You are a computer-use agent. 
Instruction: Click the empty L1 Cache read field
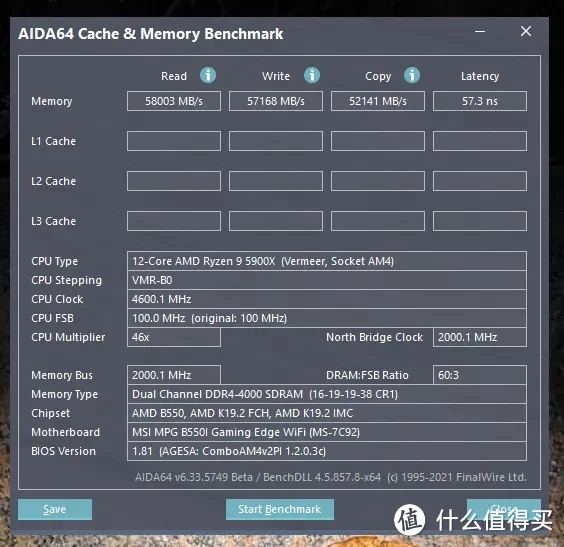coord(174,141)
